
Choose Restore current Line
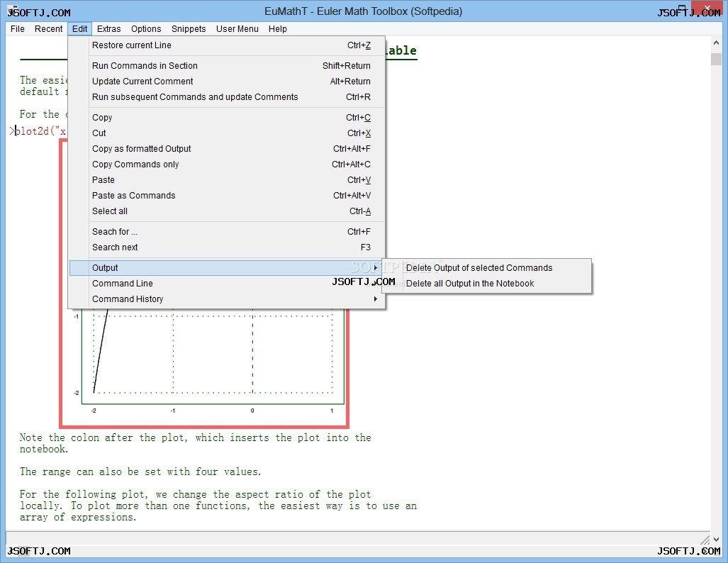[x=227, y=45]
